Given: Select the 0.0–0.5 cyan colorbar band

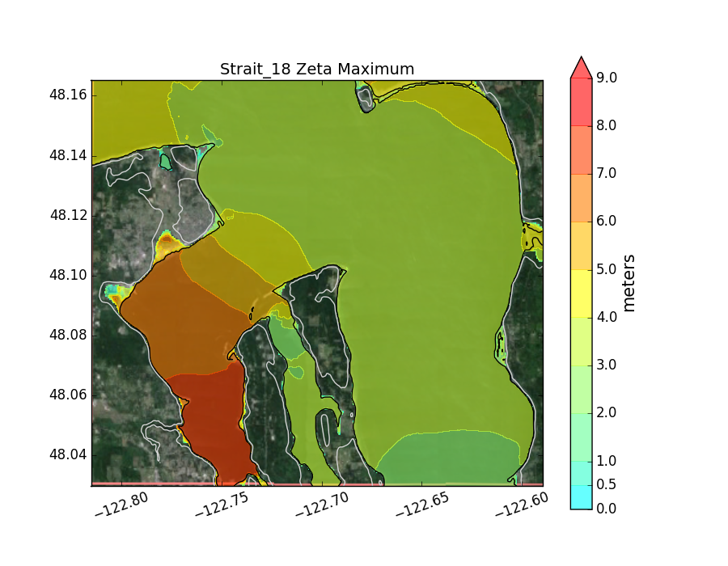Looking at the screenshot, I should [x=582, y=497].
